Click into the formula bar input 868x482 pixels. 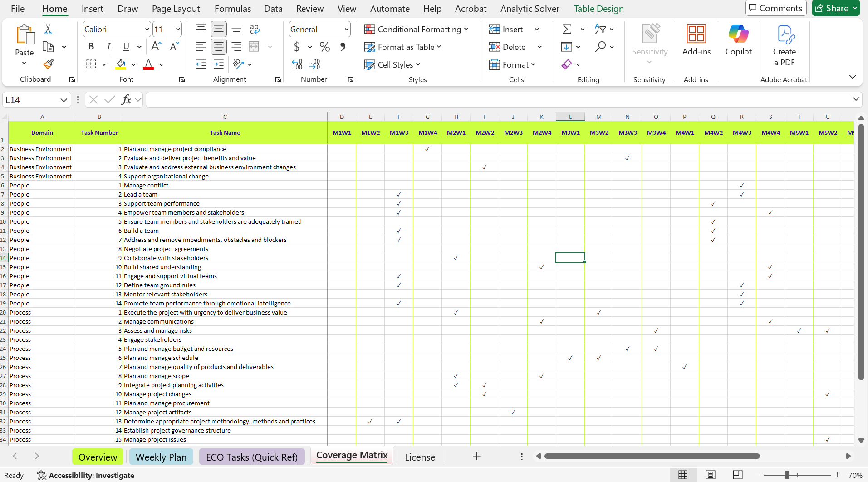(499, 99)
